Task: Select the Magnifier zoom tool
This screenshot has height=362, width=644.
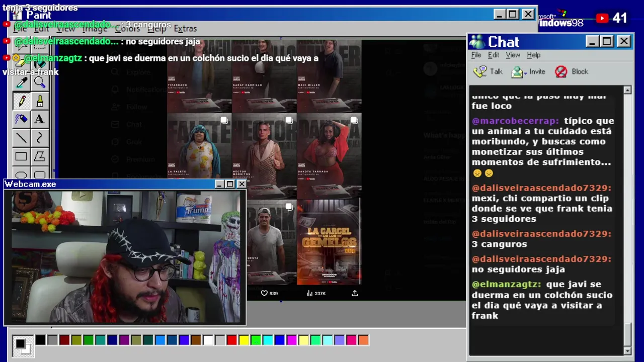Action: click(x=40, y=83)
